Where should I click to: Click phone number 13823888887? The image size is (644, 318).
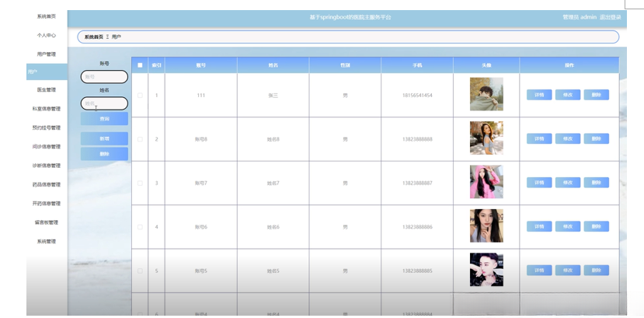click(x=417, y=183)
